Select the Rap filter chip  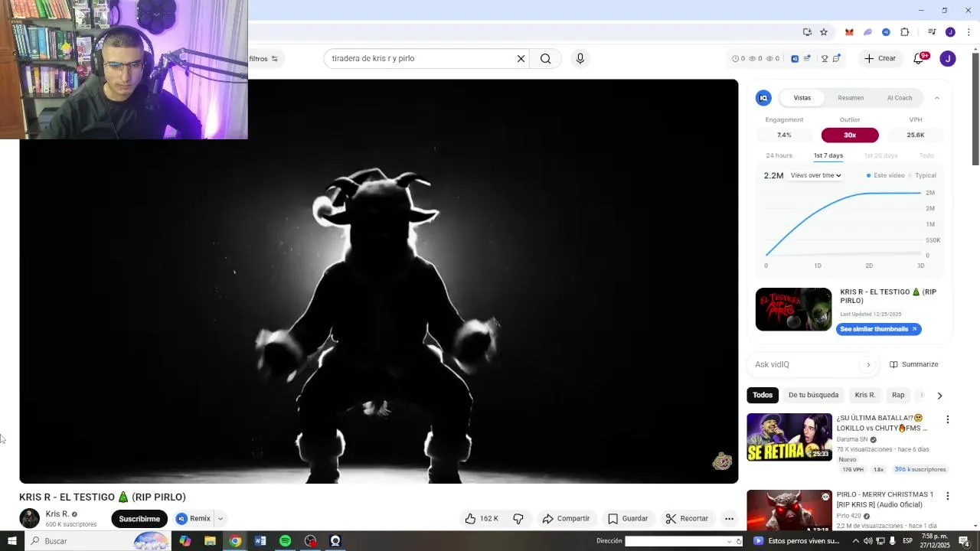tap(898, 396)
